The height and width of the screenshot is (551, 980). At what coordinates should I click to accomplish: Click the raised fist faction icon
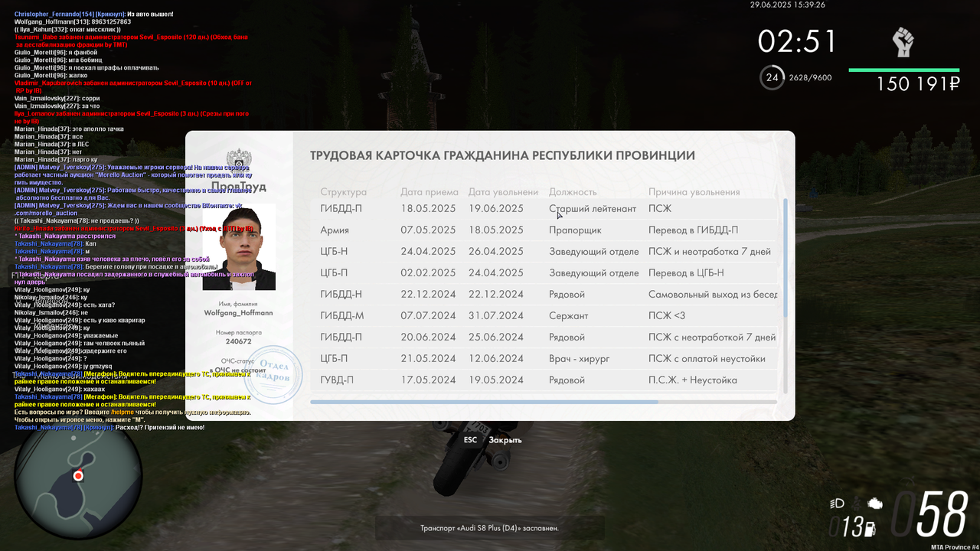[x=903, y=41]
